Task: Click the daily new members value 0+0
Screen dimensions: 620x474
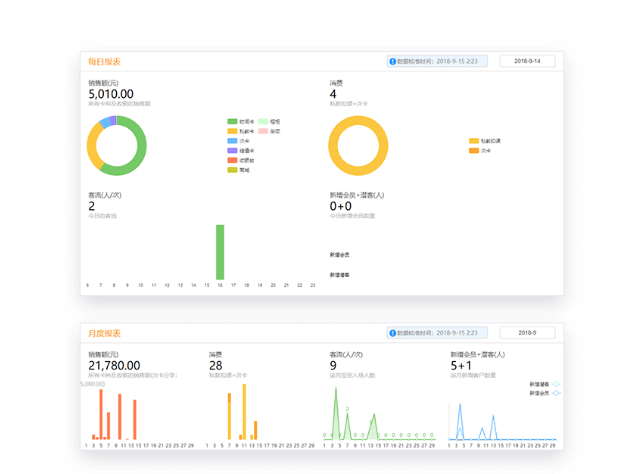Action: point(340,206)
